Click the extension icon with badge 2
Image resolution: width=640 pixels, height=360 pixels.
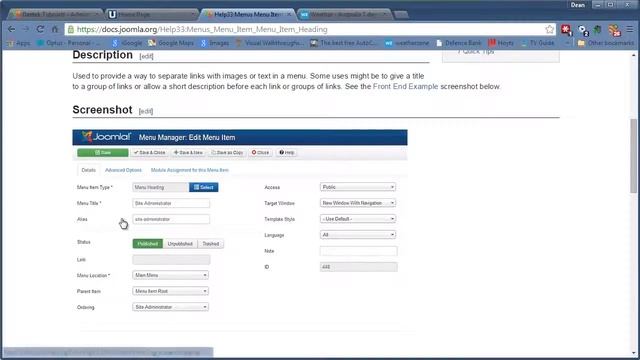(583, 30)
